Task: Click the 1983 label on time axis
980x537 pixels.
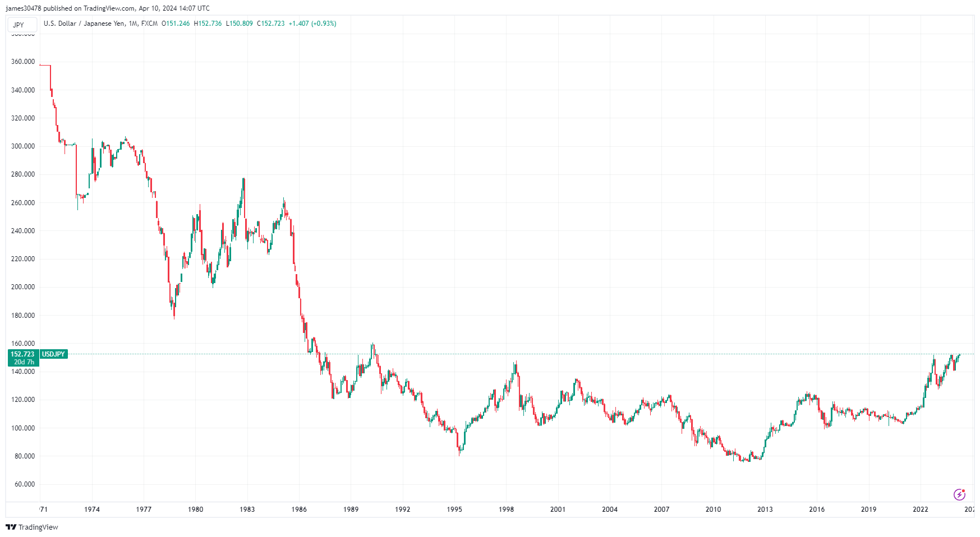Action: point(247,509)
